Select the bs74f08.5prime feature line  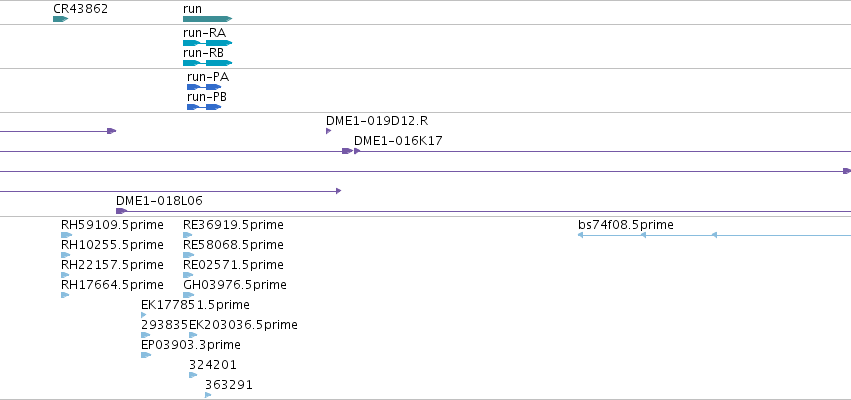pos(714,235)
